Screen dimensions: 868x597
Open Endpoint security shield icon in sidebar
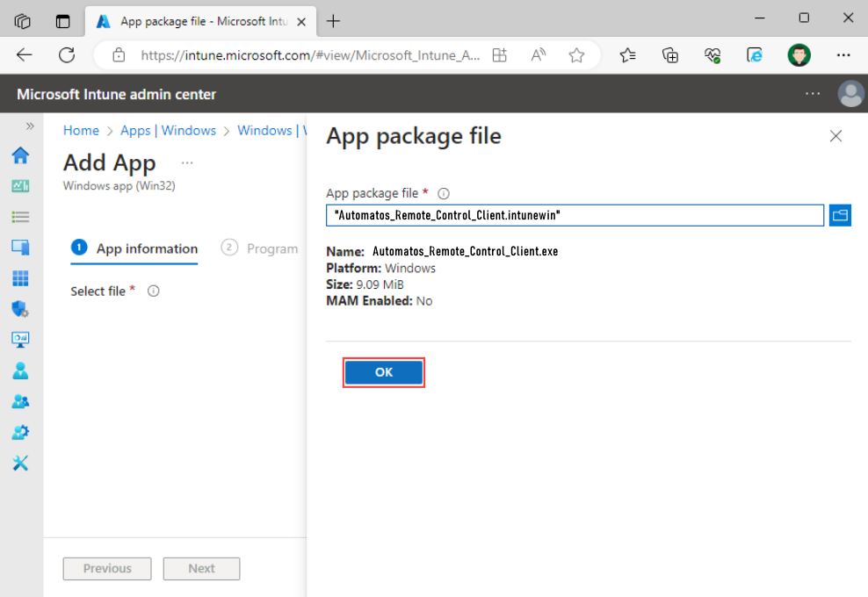point(20,309)
